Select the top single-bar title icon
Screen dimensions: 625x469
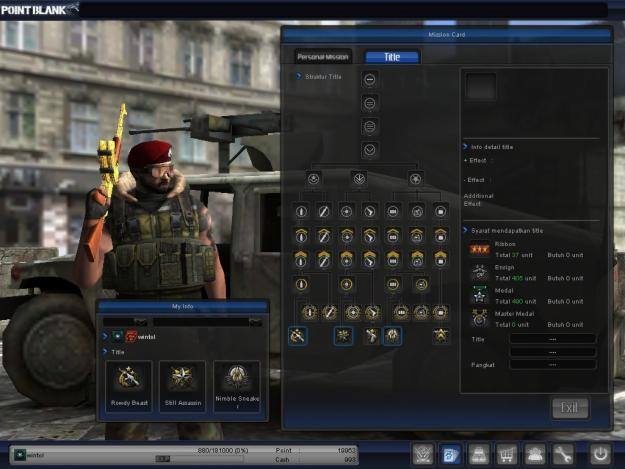[x=370, y=80]
